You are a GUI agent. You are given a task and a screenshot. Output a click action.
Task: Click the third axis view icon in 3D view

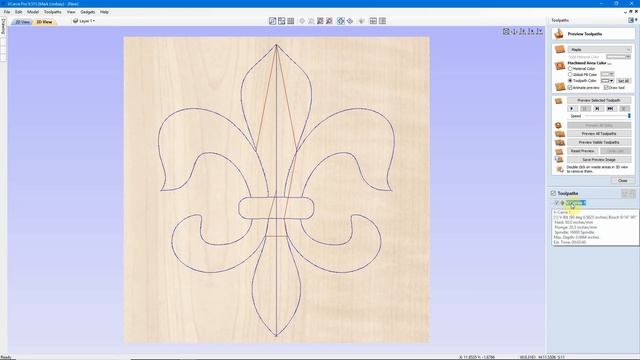click(523, 31)
